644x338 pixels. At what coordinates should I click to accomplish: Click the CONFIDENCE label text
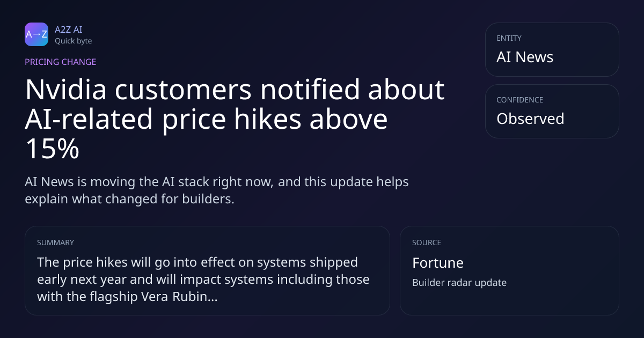(x=519, y=100)
